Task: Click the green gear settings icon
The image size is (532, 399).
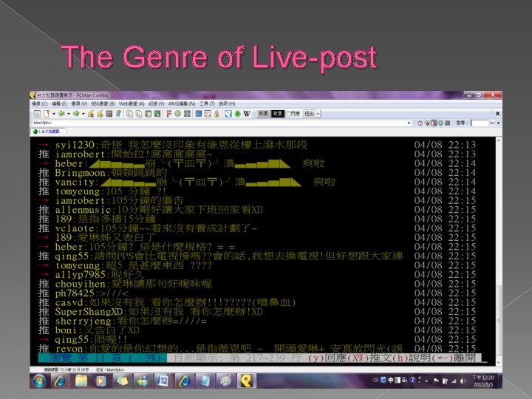Action: [x=178, y=114]
